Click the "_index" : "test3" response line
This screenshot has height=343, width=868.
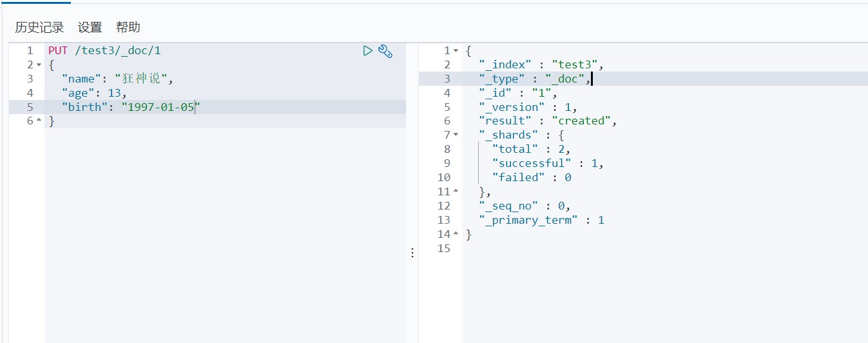(541, 64)
